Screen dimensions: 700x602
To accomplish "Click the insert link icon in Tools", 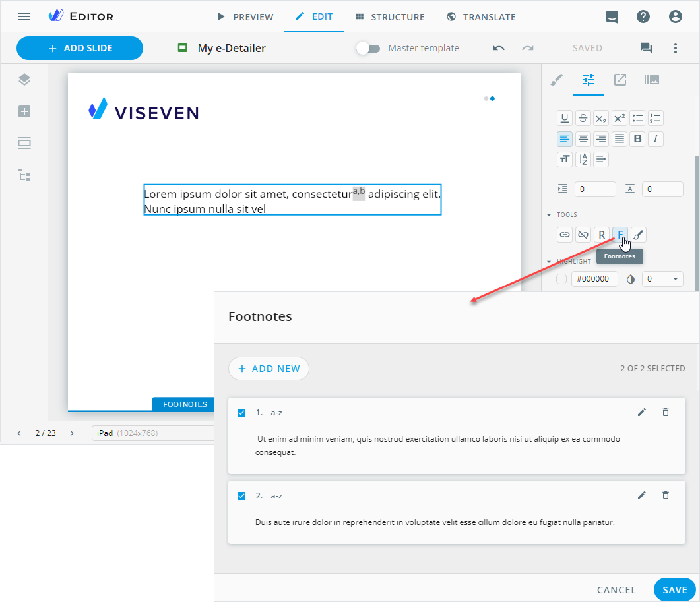I will 565,234.
